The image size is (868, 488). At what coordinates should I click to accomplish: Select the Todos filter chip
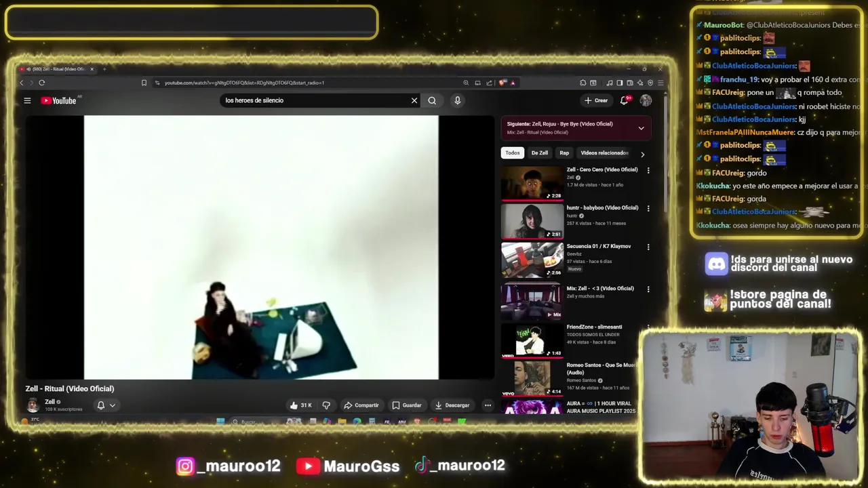513,153
